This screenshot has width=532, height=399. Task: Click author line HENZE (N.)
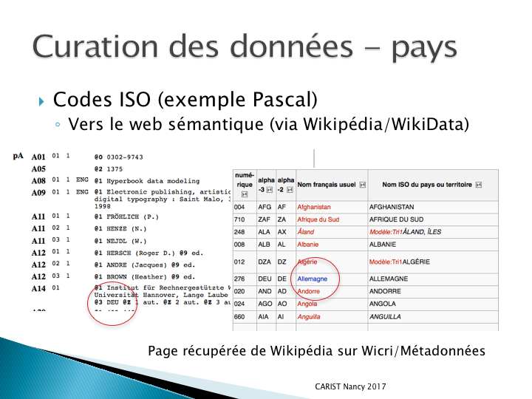click(126, 229)
